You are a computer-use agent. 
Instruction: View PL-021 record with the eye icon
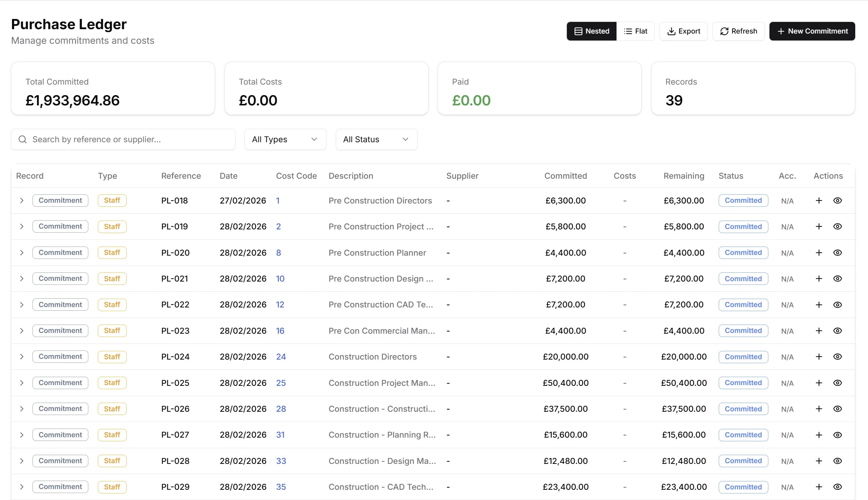point(838,278)
